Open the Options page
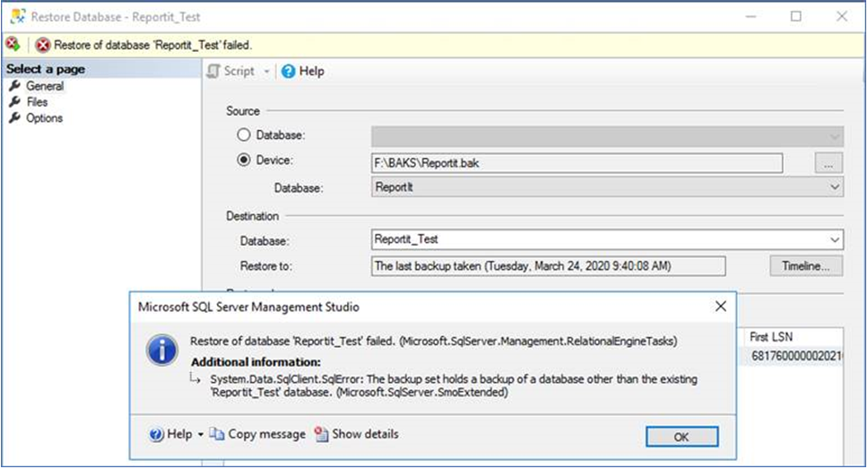Viewport: 868px width, 469px height. tap(44, 118)
